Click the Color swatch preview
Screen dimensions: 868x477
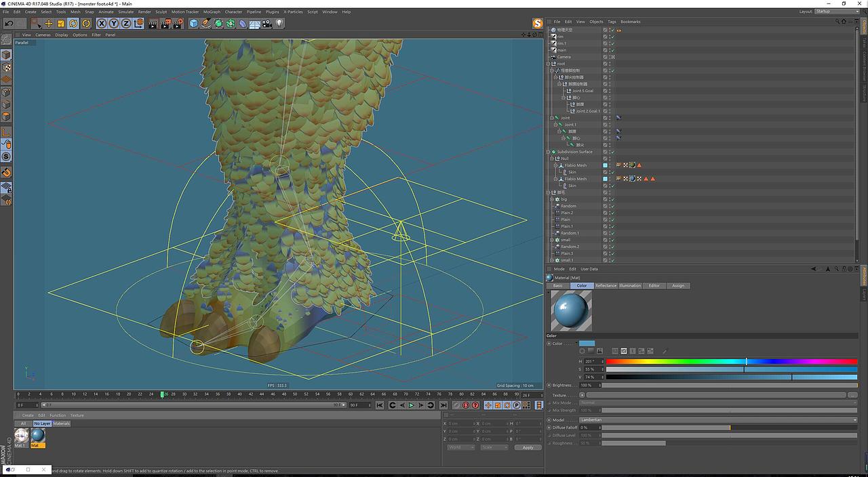click(x=587, y=344)
